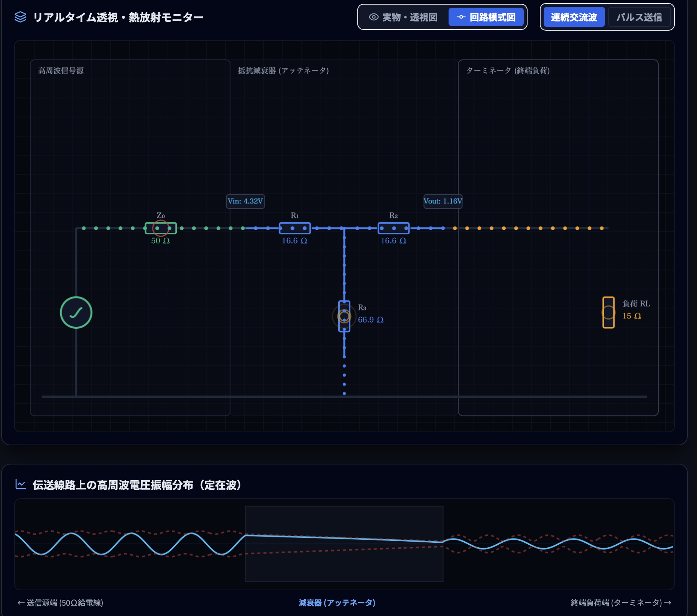This screenshot has height=616, width=697.
Task: Click the 減衰器 (アッテネータ) label below the chart
Action: click(x=337, y=603)
